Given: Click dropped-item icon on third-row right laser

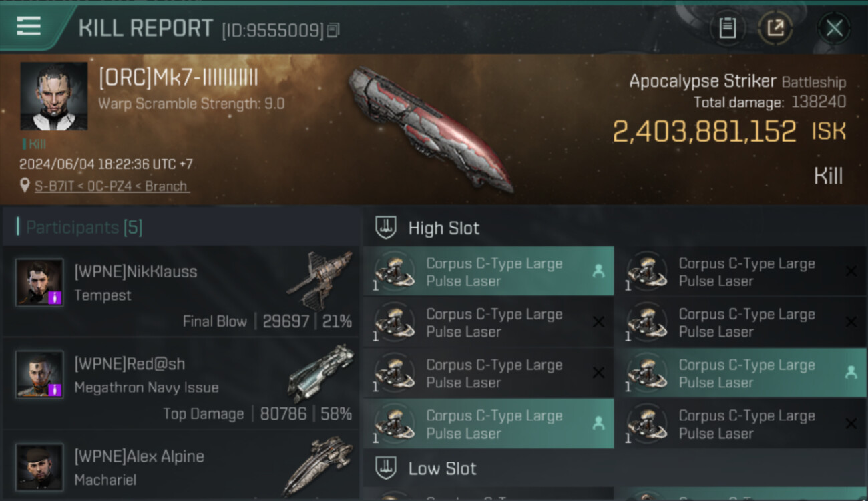Looking at the screenshot, I should coord(851,373).
